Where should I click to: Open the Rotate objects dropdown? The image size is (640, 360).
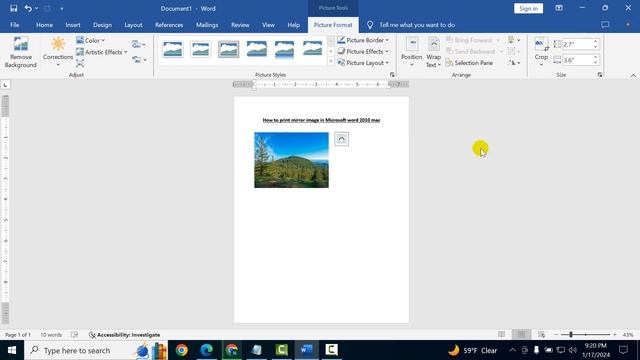coord(514,63)
